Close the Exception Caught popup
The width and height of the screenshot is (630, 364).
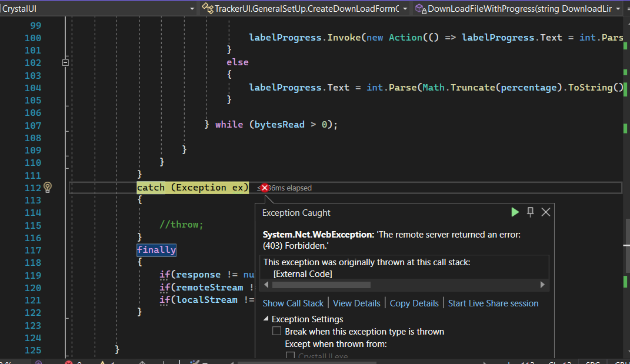pyautogui.click(x=546, y=212)
